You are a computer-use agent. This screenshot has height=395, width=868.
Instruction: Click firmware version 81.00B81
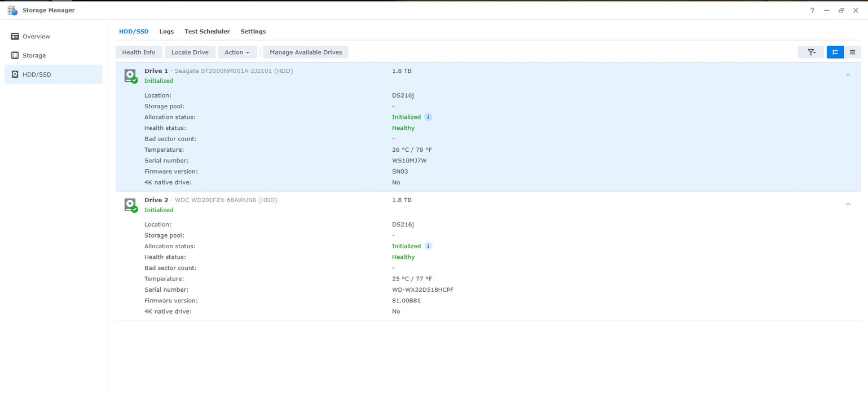[406, 301]
